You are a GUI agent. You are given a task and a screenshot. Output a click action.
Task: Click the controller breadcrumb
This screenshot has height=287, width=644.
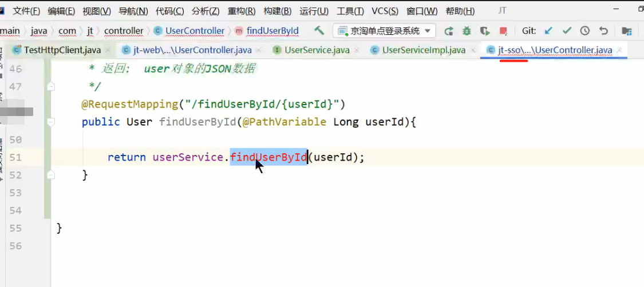point(124,31)
